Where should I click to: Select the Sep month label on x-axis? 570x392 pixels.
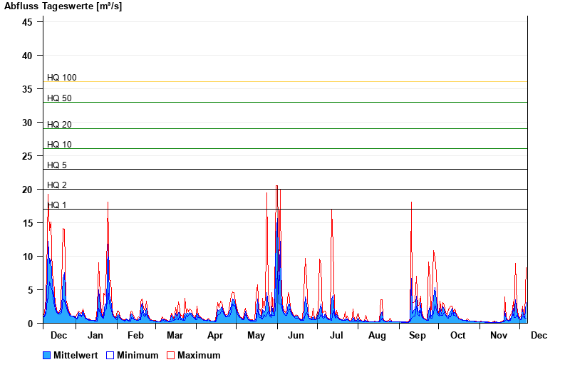point(418,336)
